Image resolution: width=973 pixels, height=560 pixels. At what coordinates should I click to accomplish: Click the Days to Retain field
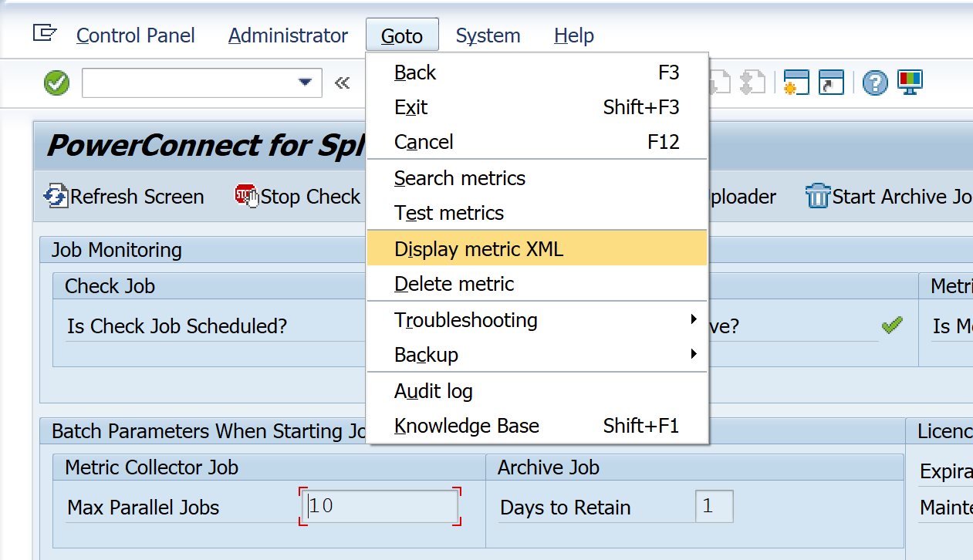coord(714,507)
